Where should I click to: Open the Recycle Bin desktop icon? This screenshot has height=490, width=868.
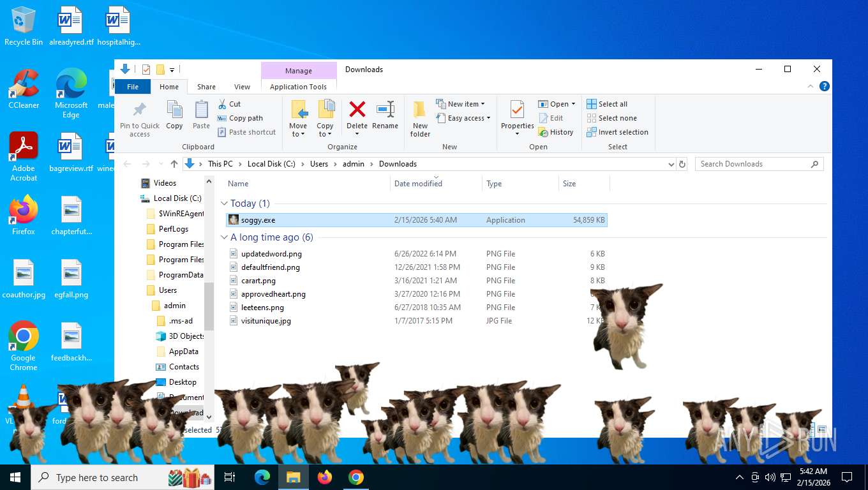[24, 26]
